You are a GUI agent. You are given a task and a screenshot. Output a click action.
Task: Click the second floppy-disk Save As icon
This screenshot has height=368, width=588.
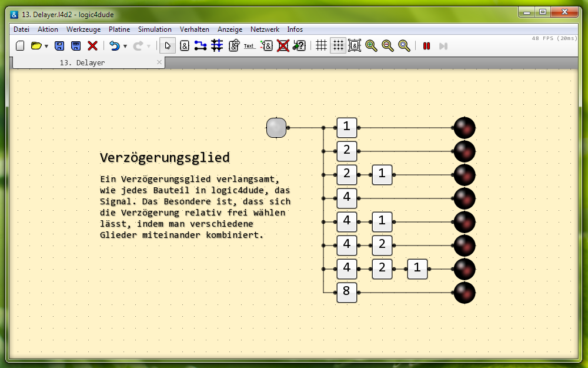click(x=76, y=46)
